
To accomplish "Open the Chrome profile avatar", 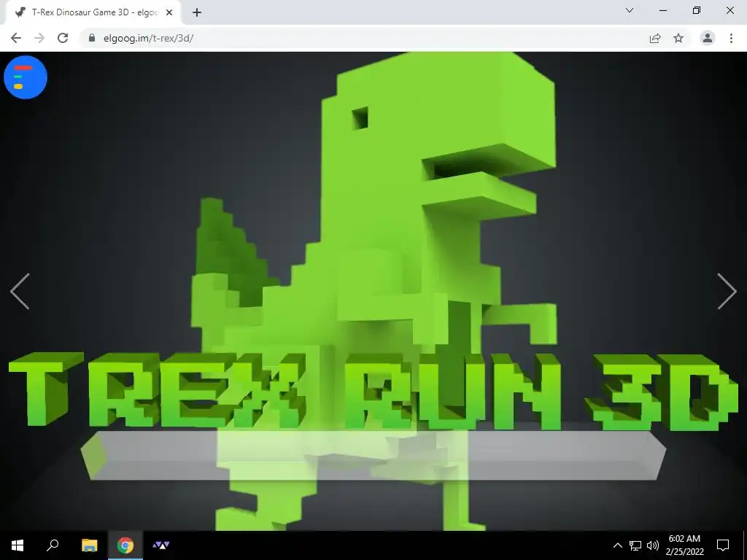I will click(x=708, y=38).
